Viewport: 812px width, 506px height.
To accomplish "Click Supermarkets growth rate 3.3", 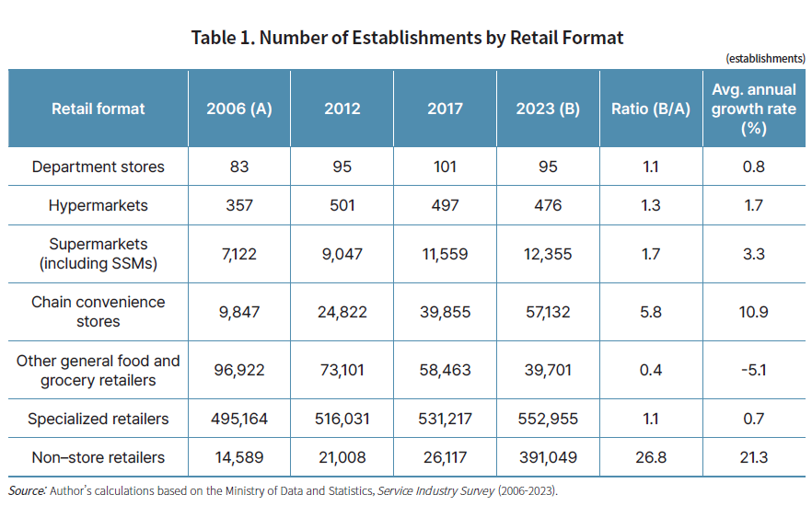I will (x=753, y=254).
